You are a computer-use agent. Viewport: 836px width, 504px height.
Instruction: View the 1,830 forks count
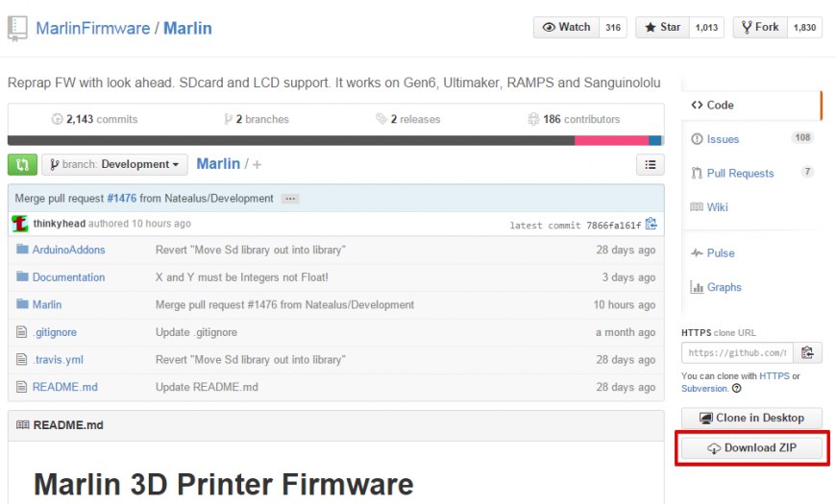click(804, 27)
